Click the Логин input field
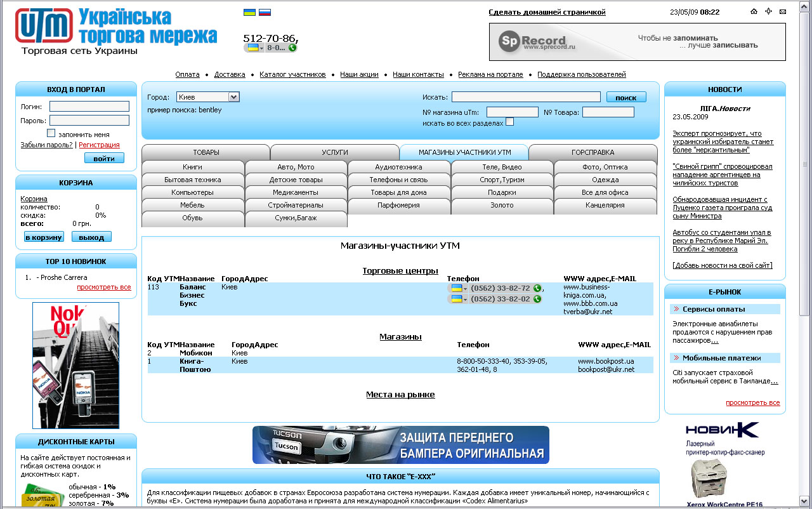Image resolution: width=812 pixels, height=509 pixels. 89,107
